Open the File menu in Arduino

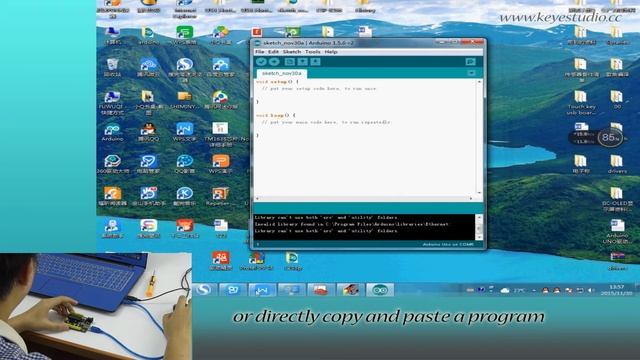pos(260,52)
